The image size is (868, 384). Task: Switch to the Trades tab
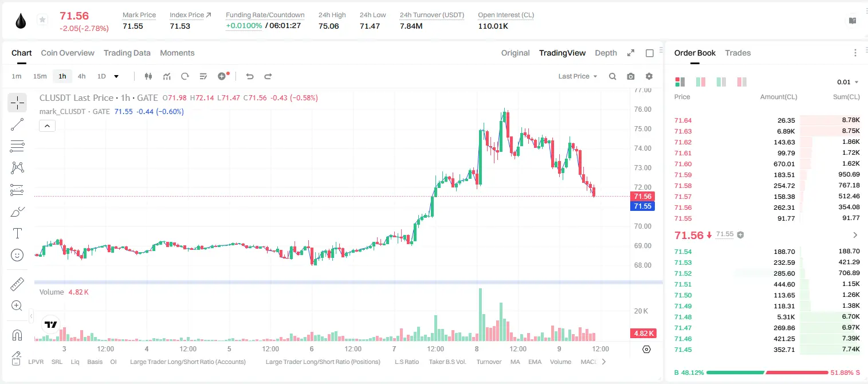click(738, 53)
